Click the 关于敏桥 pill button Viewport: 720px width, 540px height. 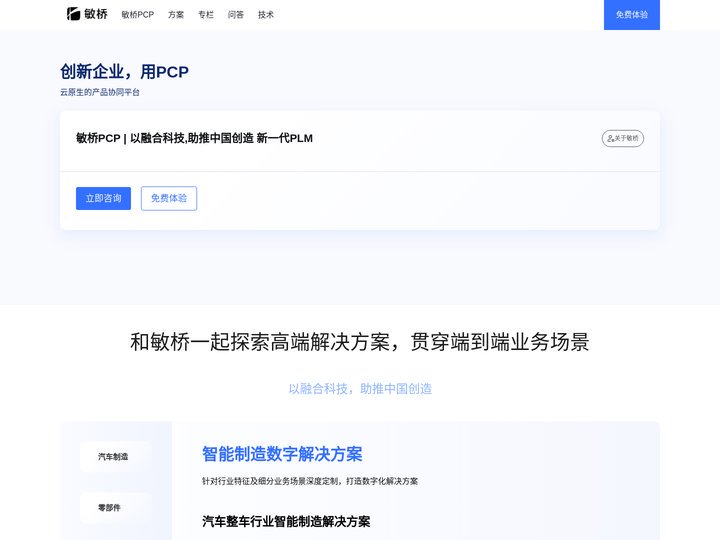[623, 138]
